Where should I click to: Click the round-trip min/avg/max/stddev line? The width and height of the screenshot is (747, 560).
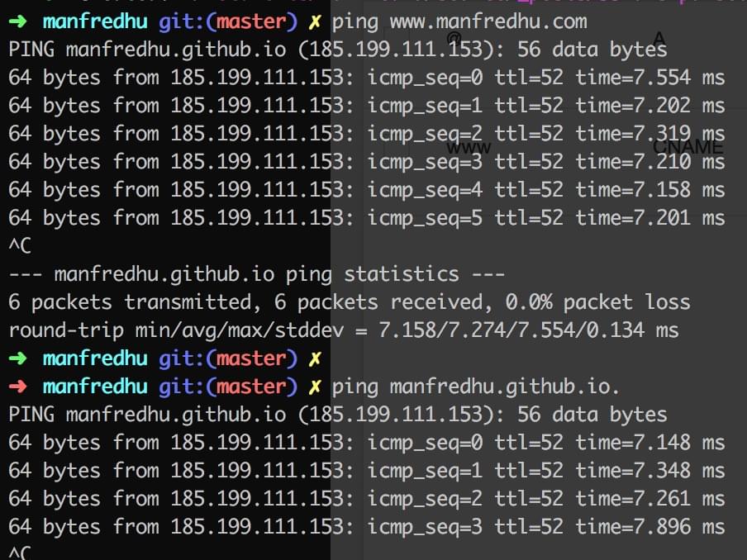[344, 330]
